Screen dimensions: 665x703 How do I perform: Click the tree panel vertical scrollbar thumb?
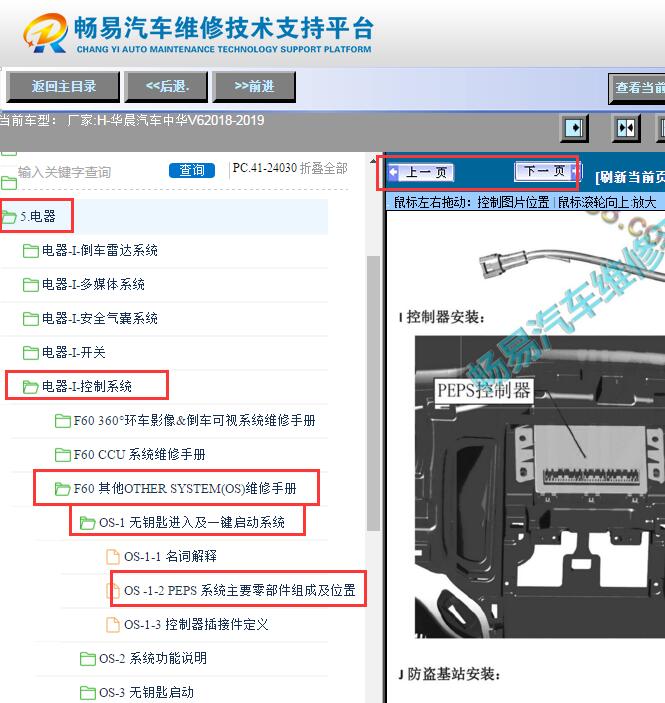[x=373, y=393]
